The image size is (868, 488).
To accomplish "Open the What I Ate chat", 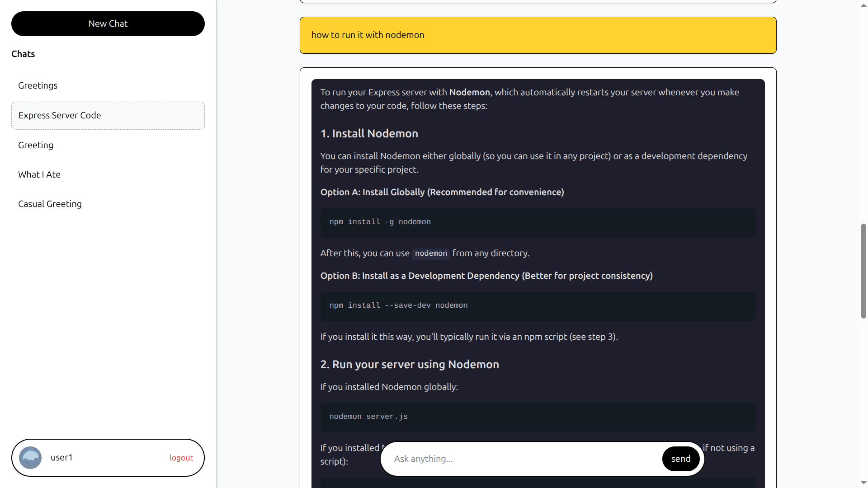I will point(39,174).
